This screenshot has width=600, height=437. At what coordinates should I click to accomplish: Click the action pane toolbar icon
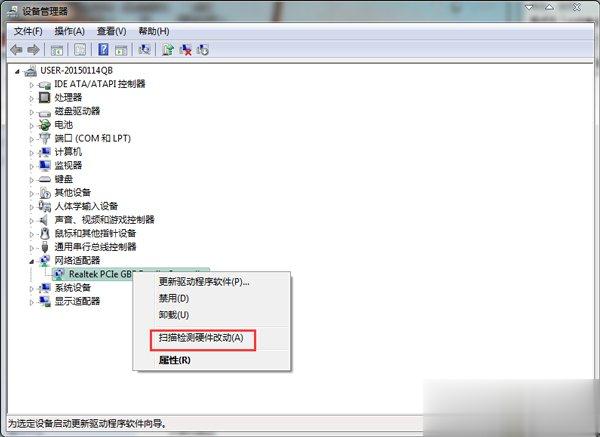[121, 50]
